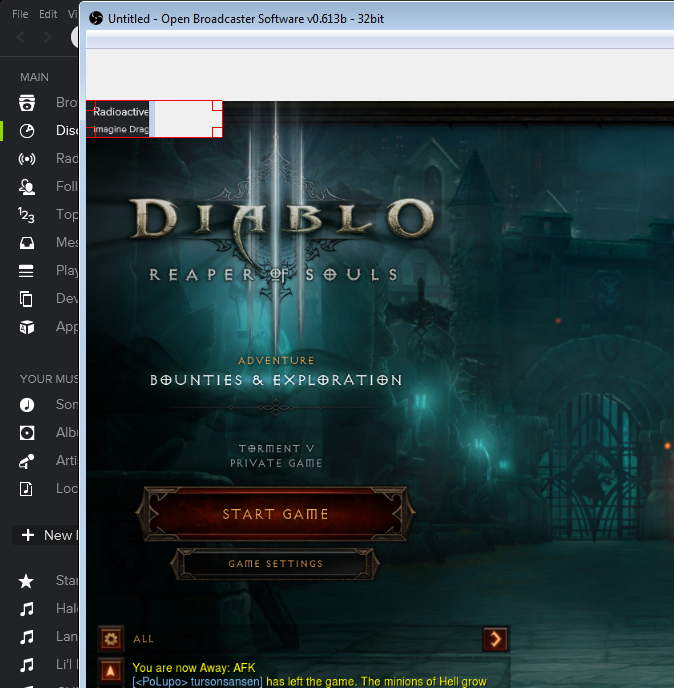Open Play Queue lines icon in Spotify
674x688 pixels.
coord(26,271)
